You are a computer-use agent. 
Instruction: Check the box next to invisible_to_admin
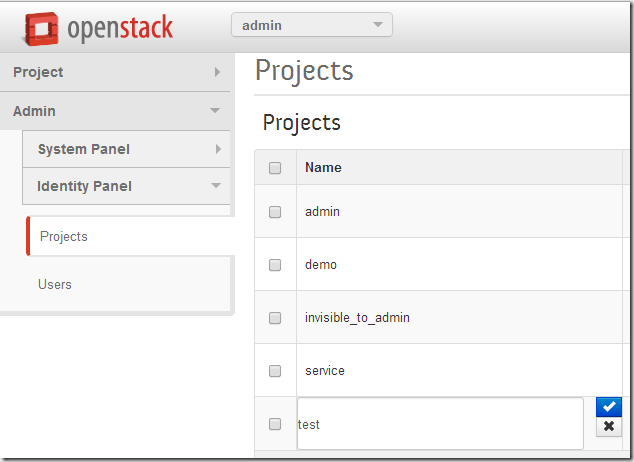275,318
